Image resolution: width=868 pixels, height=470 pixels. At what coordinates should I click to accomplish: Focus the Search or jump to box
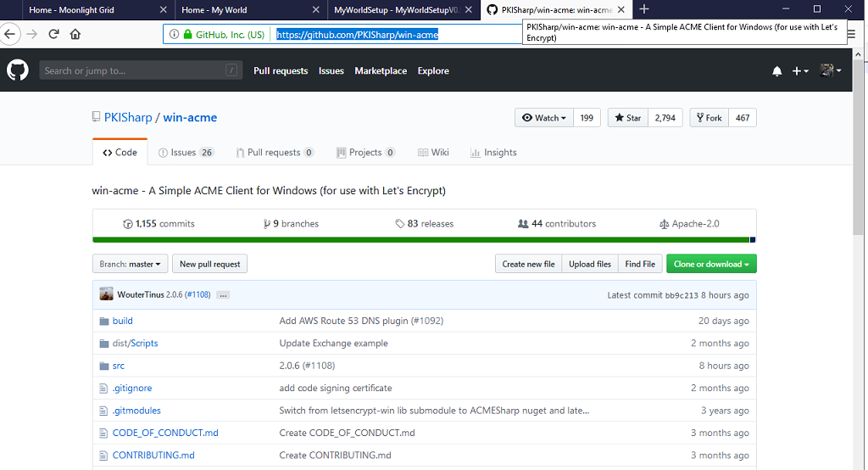pyautogui.click(x=141, y=70)
